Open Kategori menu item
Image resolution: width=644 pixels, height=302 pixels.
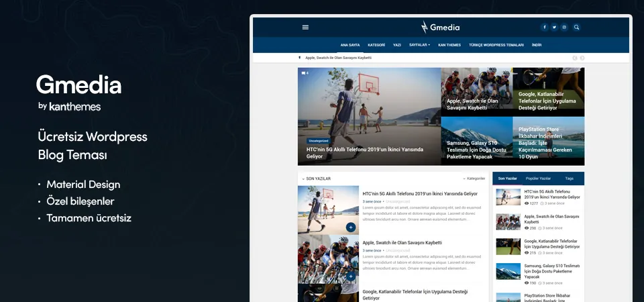click(x=376, y=45)
